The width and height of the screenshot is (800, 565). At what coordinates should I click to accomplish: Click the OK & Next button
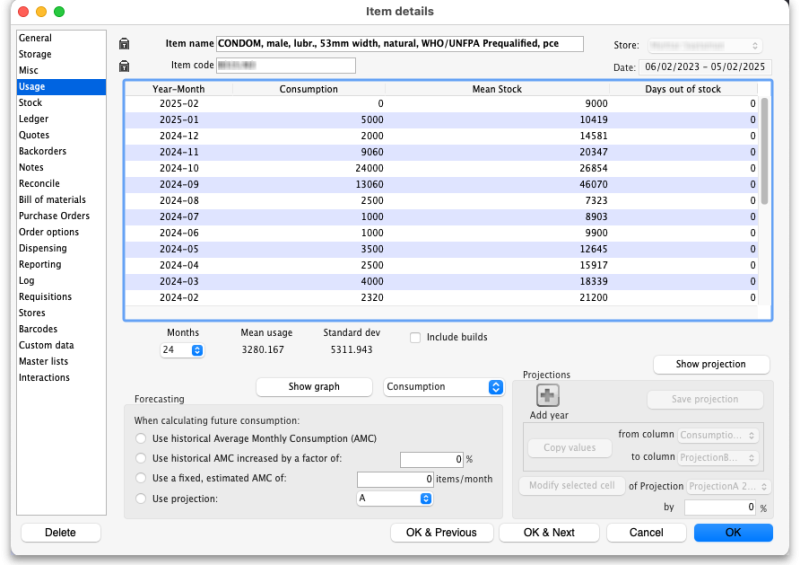(549, 532)
